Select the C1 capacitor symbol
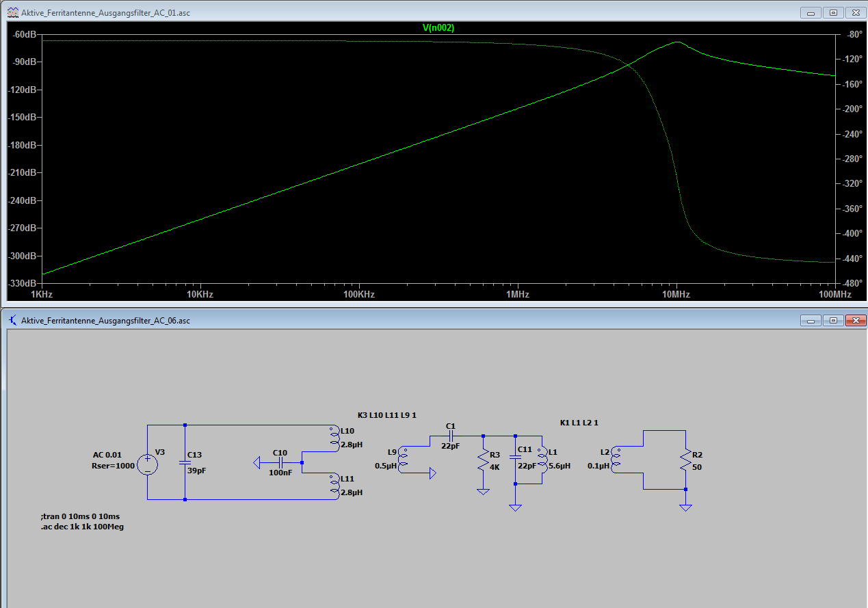 [450, 436]
